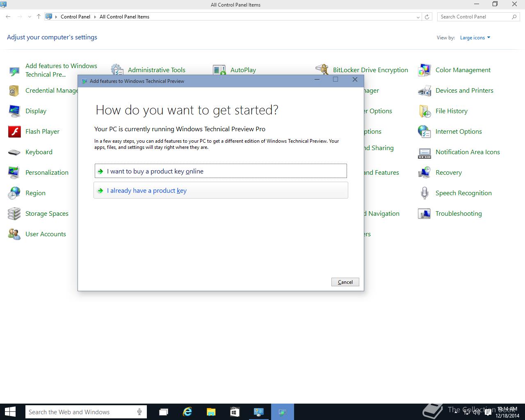Open the Region globe icon
The height and width of the screenshot is (420, 525).
[14, 193]
